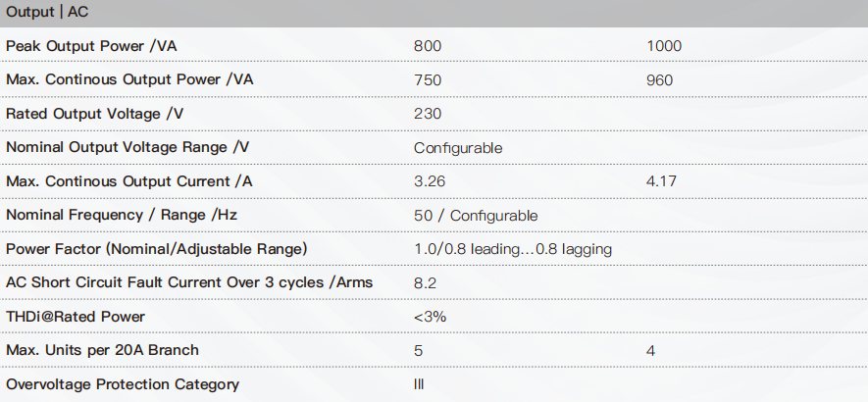The width and height of the screenshot is (868, 402).
Task: Click the 960 continuous power value
Action: point(659,80)
